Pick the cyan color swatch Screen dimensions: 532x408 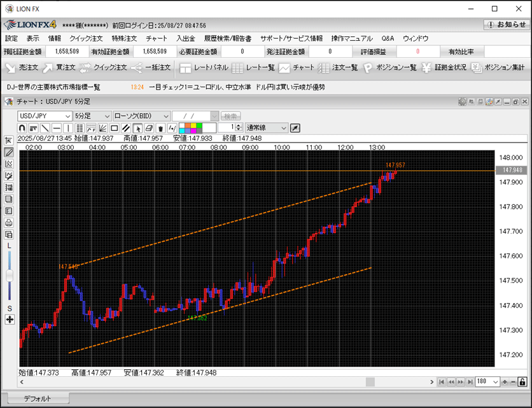click(x=182, y=130)
